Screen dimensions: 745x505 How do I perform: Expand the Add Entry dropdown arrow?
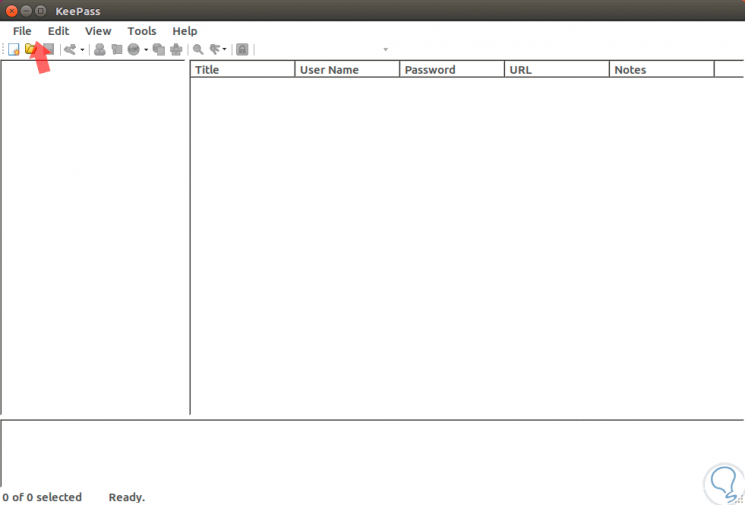(82, 50)
